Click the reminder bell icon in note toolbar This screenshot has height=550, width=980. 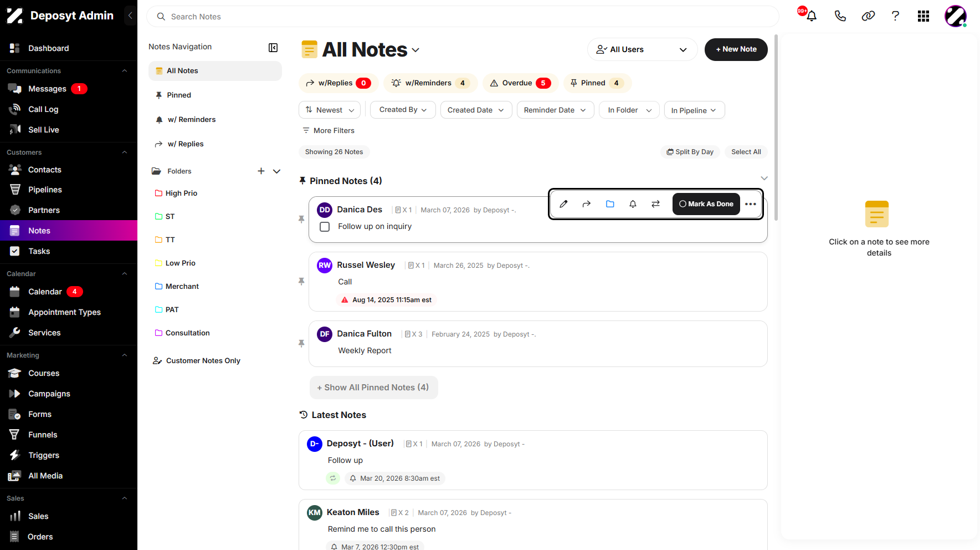[633, 204]
